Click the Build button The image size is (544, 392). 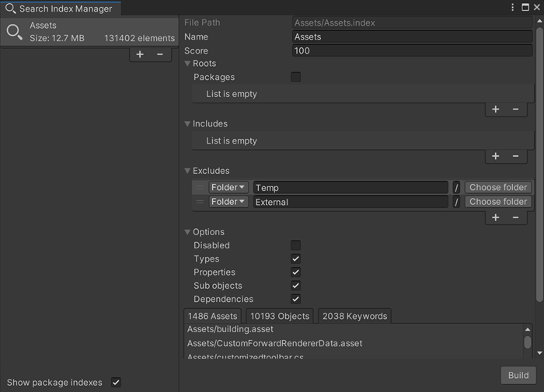(518, 376)
